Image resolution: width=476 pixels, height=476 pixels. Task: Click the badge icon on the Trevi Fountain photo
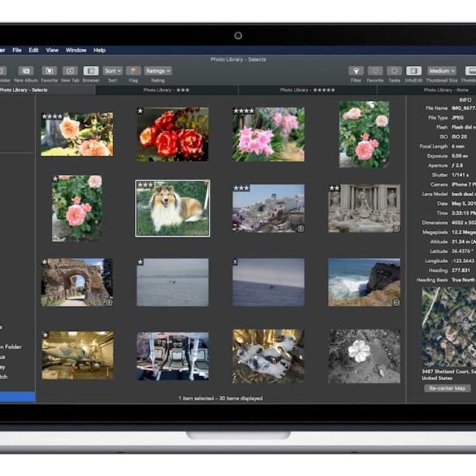coord(396,229)
